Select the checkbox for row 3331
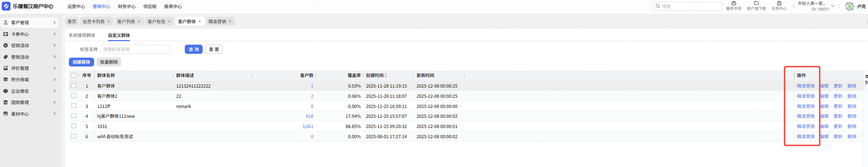 point(74,126)
